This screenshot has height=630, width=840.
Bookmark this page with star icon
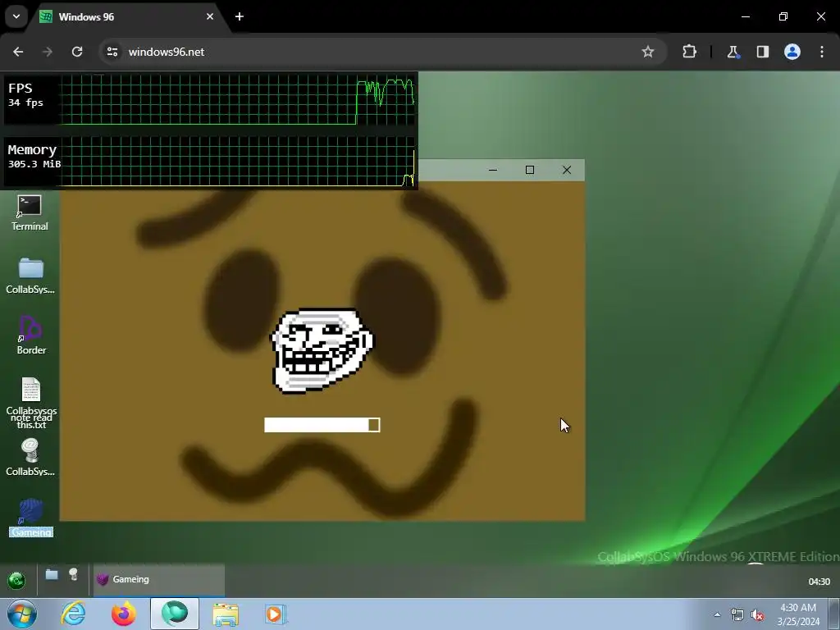648,52
